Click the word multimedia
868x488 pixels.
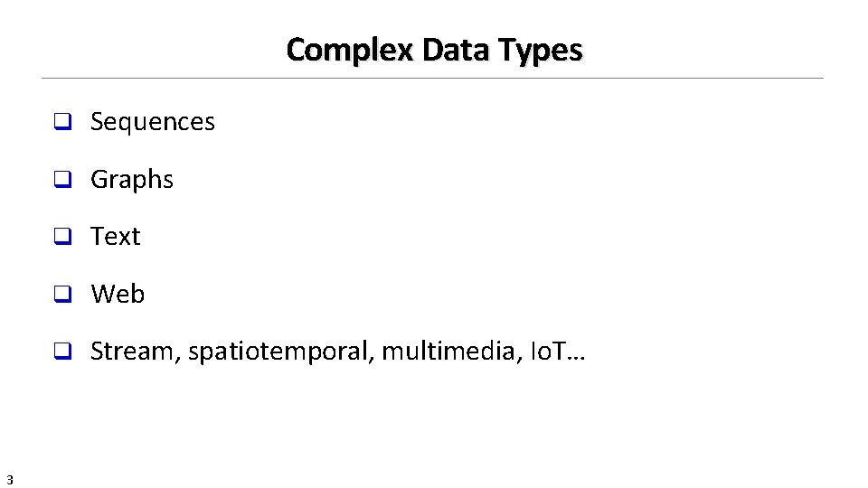click(448, 352)
